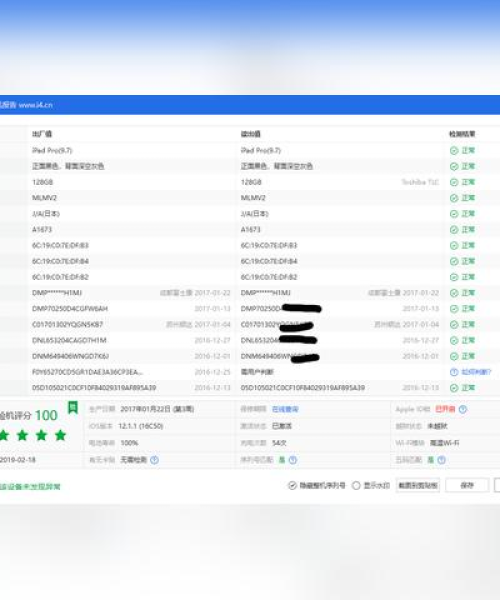Click the activation status 已激活
500x600 pixels.
[282, 426]
